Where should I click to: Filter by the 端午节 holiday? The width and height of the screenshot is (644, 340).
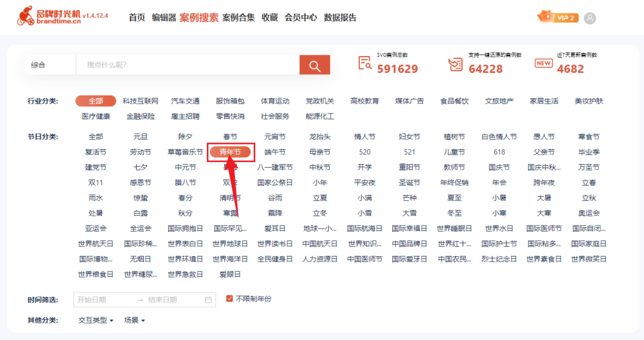point(275,152)
